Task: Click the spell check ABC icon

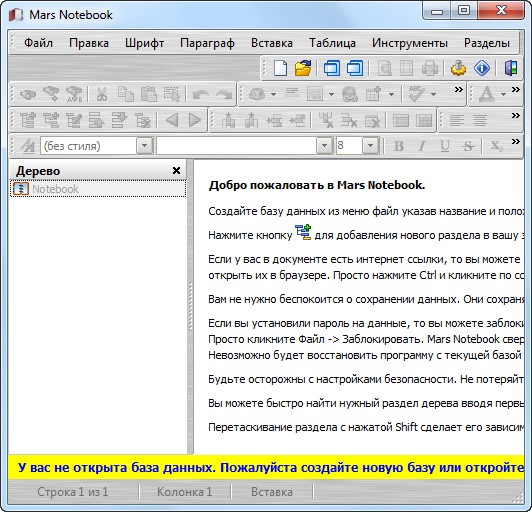Action: click(416, 94)
